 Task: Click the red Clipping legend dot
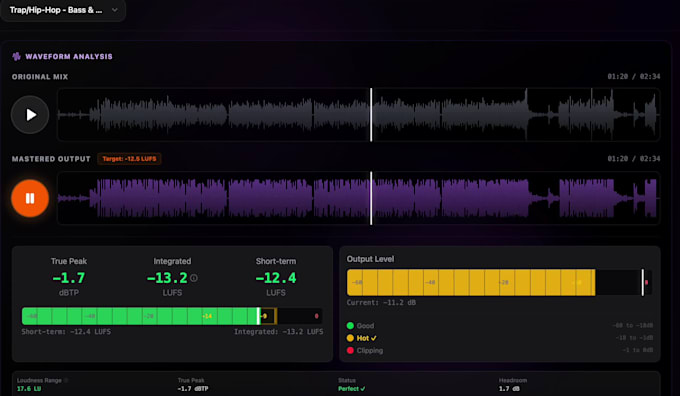pos(350,350)
